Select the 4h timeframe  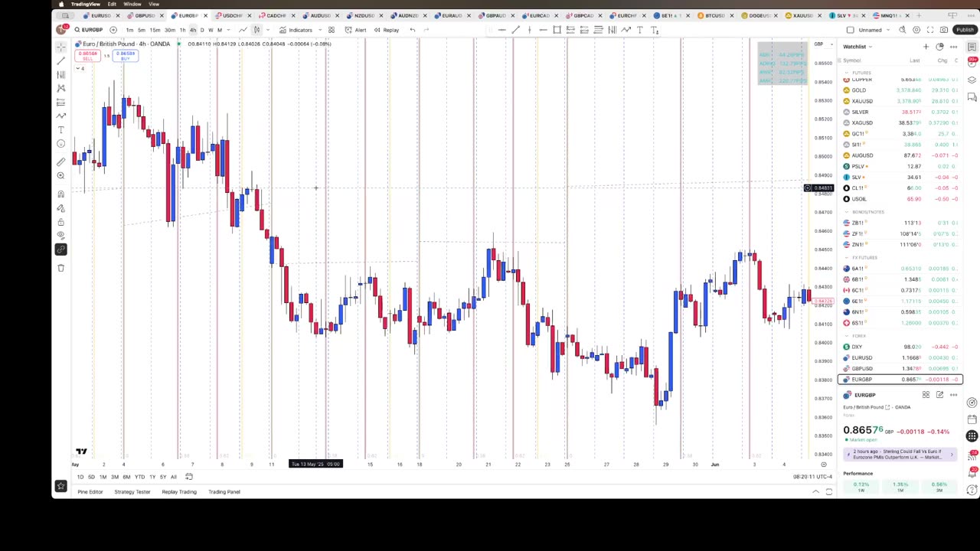[x=192, y=30]
